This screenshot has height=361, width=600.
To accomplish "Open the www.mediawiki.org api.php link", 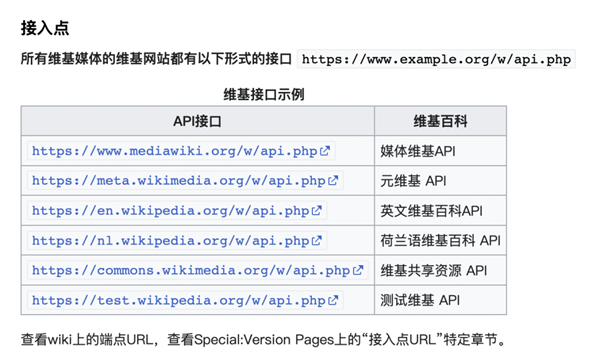I will [181, 151].
